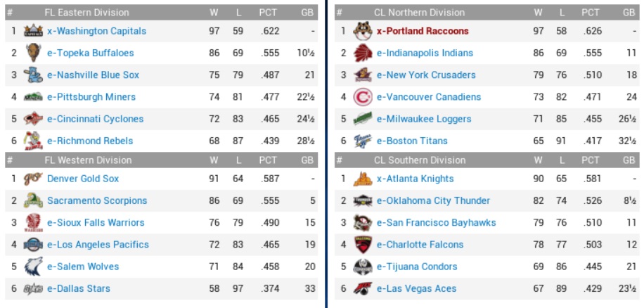Click the FL Eastern Division header
Screen dimensions: 644x308
click(86, 12)
